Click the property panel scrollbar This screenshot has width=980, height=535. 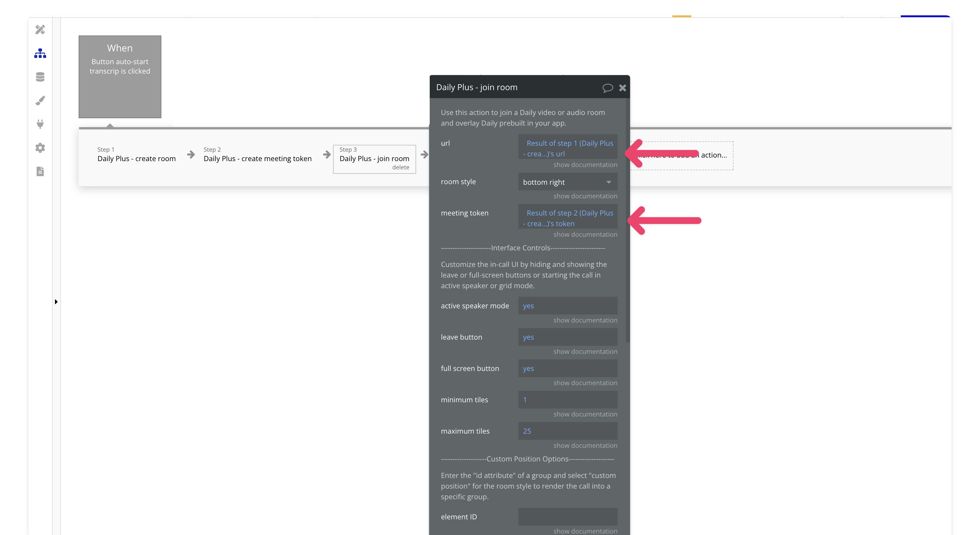pyautogui.click(x=627, y=221)
